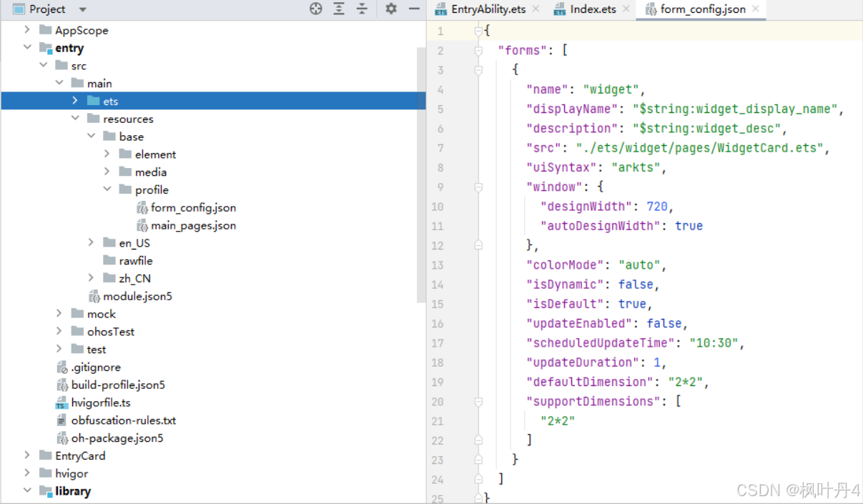The height and width of the screenshot is (504, 863).
Task: Click the "colorMode" key in editor
Action: click(x=565, y=265)
